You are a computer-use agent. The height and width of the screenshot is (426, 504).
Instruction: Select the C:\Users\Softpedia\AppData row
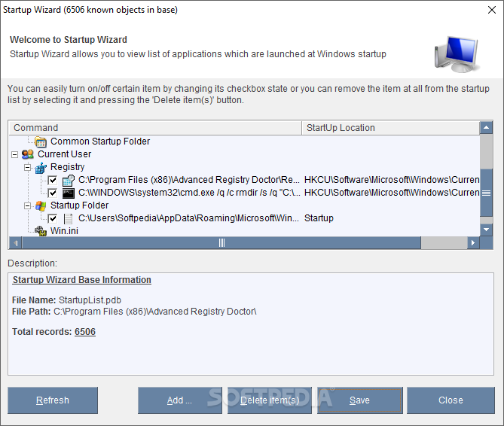(188, 218)
